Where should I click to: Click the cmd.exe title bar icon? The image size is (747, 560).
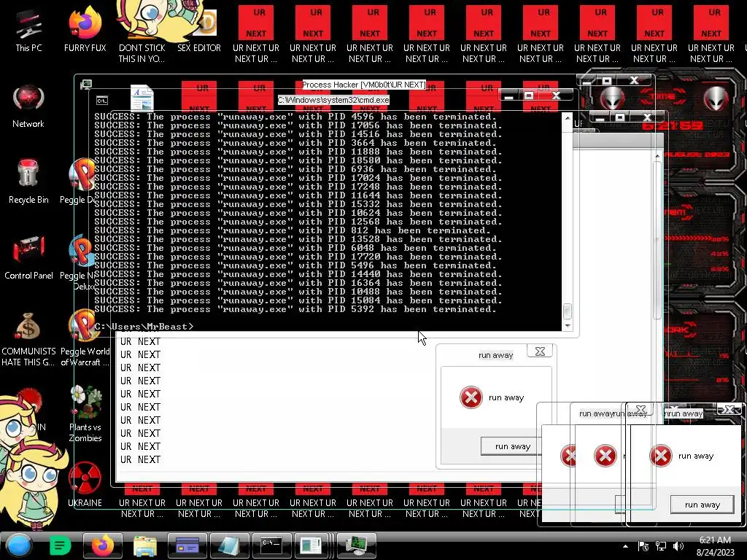pos(102,101)
